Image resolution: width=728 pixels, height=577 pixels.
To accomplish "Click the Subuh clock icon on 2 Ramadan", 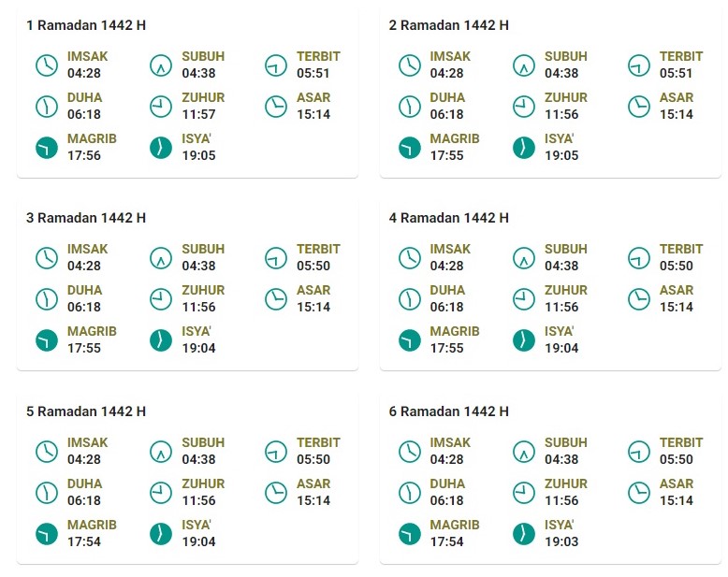I will tap(524, 65).
